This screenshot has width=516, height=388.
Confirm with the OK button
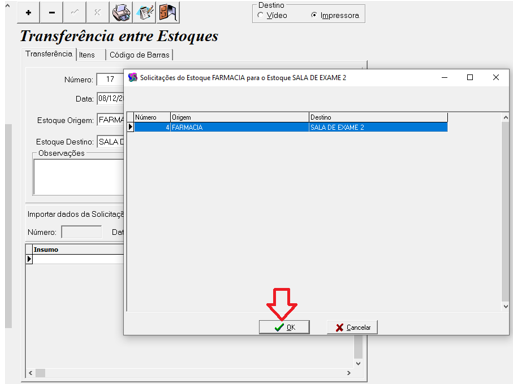[x=284, y=327]
